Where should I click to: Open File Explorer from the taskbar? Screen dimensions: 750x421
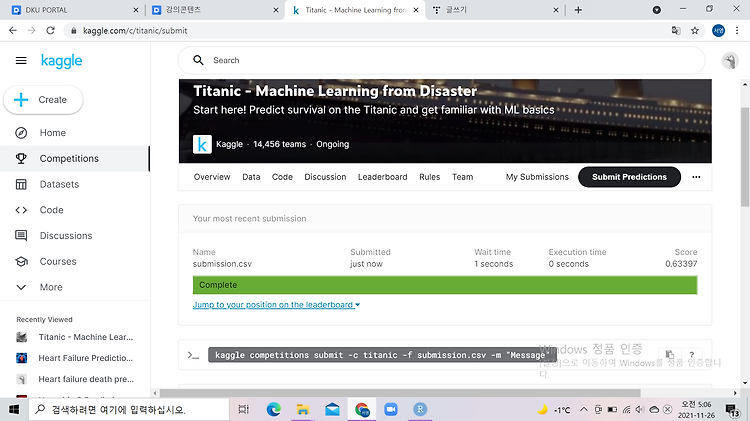303,410
